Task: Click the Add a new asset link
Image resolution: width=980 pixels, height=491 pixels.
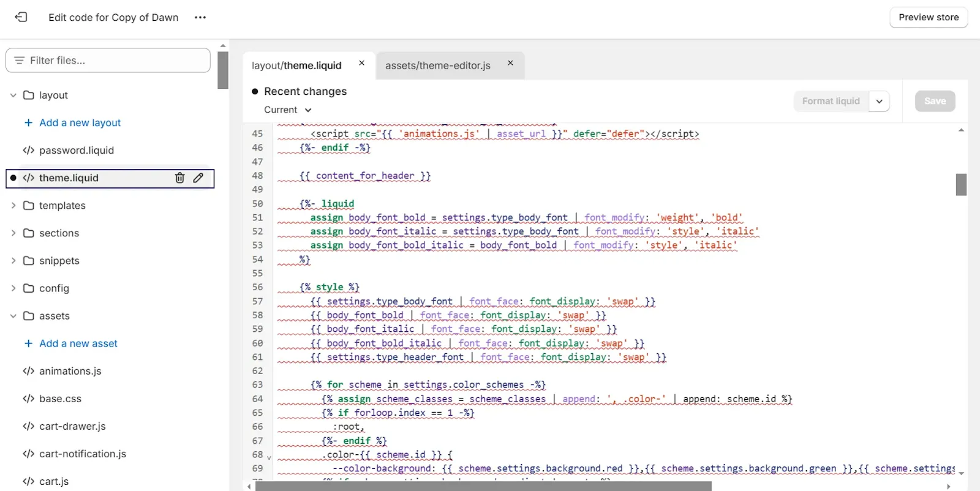Action: pos(78,344)
